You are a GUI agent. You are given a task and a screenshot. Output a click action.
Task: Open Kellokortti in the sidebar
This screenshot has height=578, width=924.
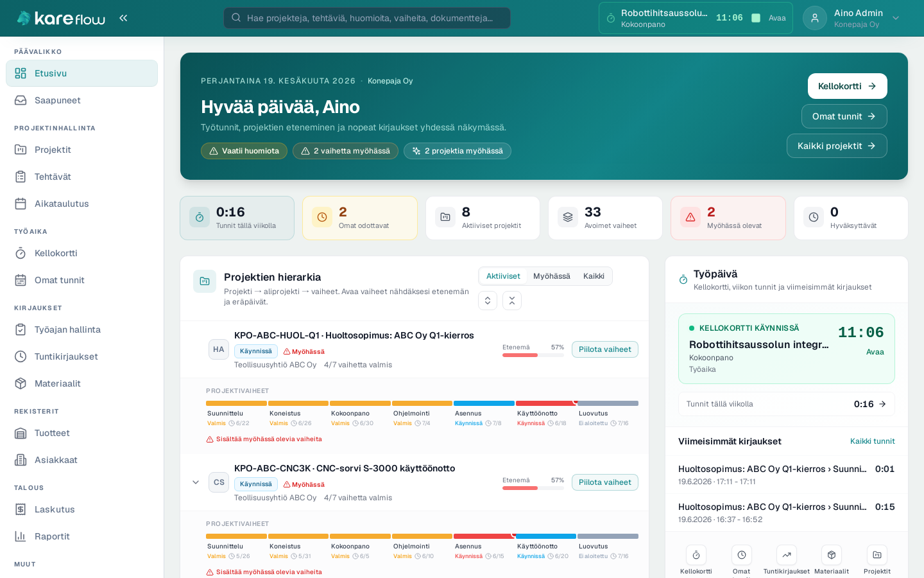pos(81,253)
